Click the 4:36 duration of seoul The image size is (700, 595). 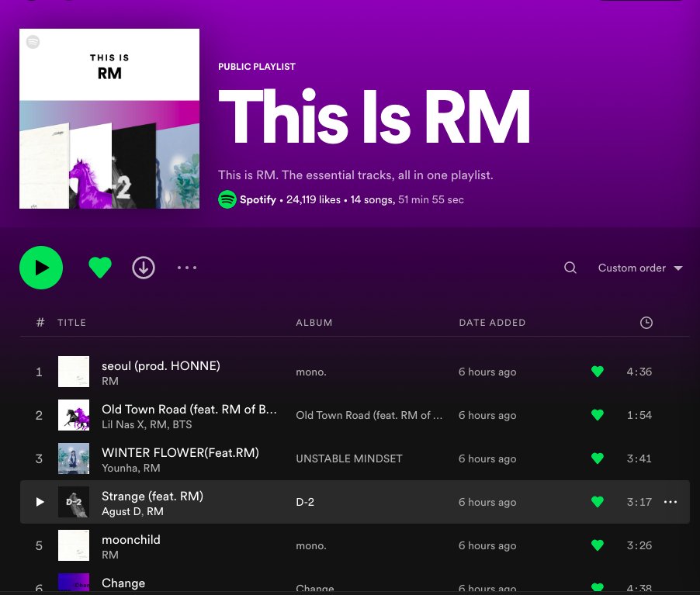tap(639, 372)
